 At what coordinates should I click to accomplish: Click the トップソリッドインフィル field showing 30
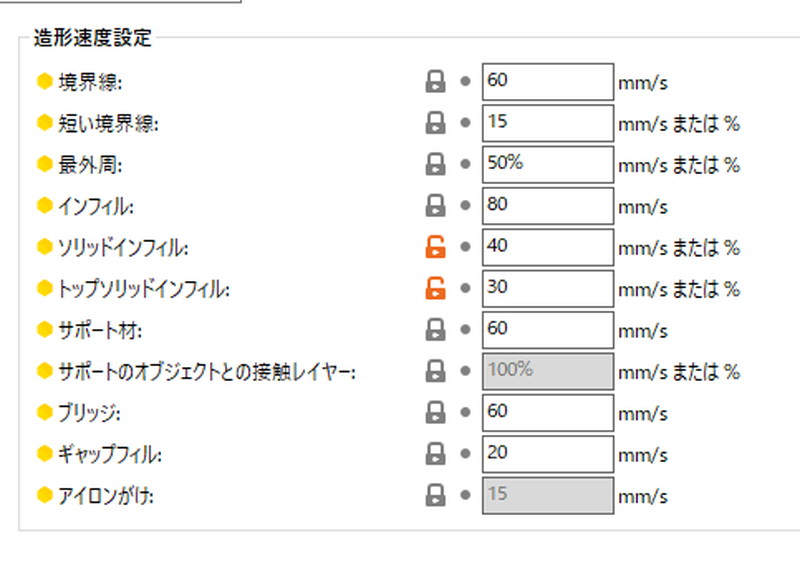click(548, 288)
